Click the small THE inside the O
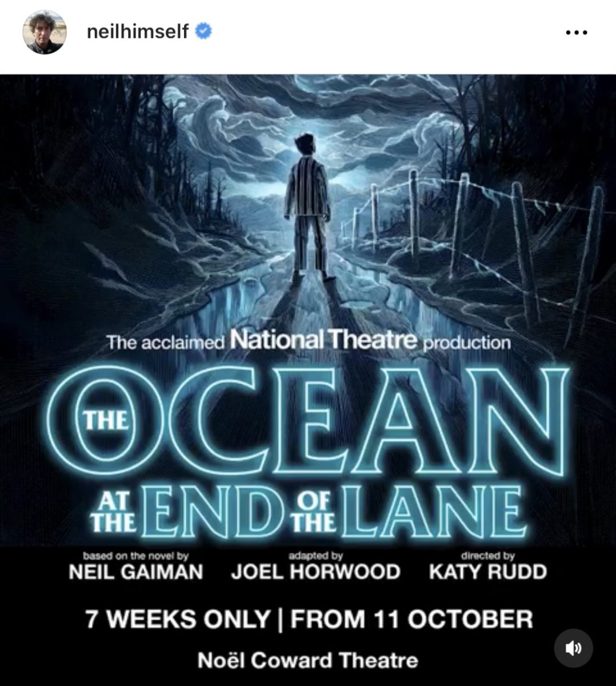 click(106, 420)
